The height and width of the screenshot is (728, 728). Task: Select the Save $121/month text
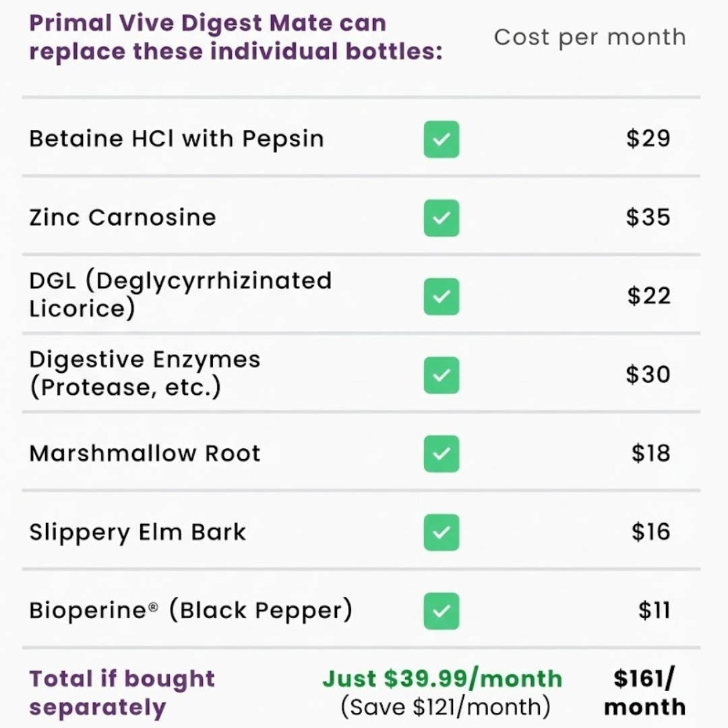point(446,707)
